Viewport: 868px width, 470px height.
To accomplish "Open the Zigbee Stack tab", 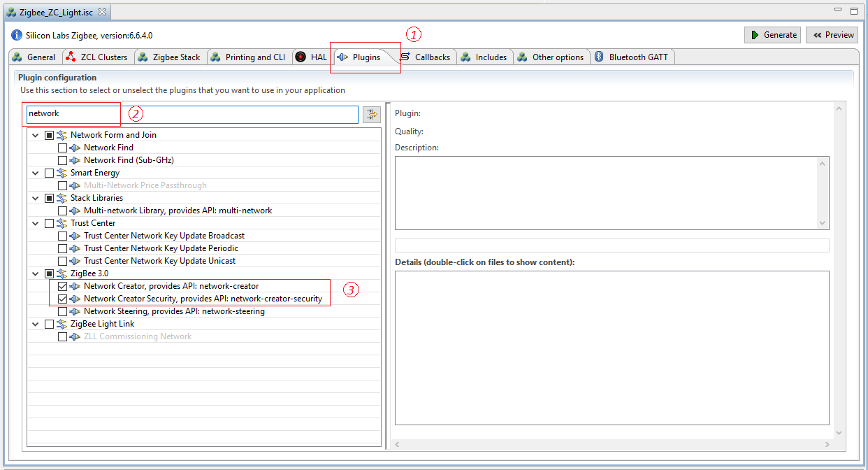I will [169, 57].
